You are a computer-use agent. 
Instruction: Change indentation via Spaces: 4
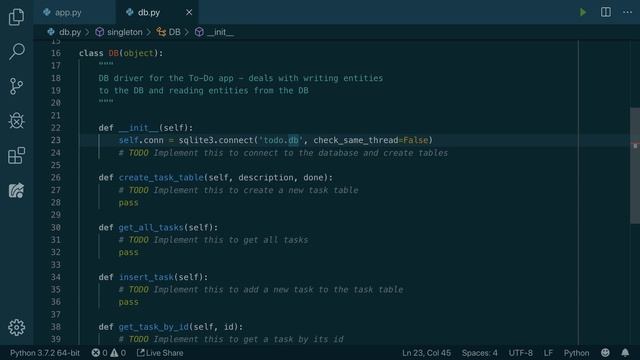(480, 353)
